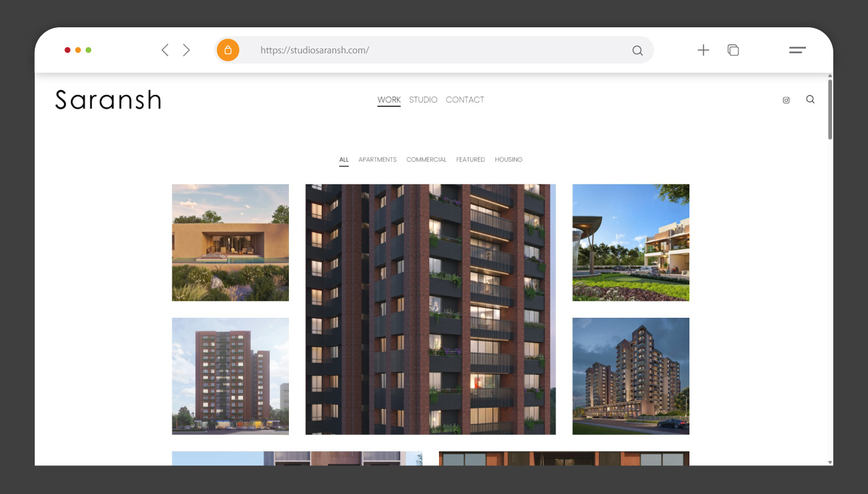Screen dimensions: 868x494
Task: Click the Saransh logo
Action: 108,100
